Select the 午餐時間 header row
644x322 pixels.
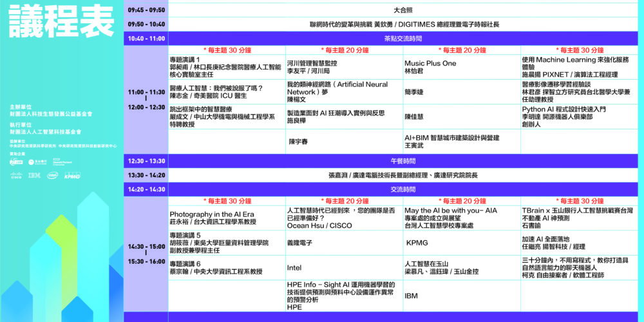point(402,161)
